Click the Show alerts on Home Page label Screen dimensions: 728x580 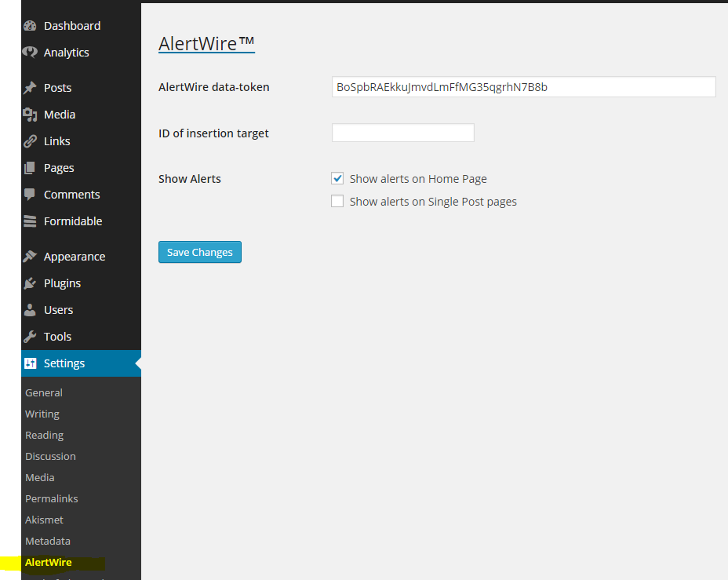pyautogui.click(x=418, y=179)
